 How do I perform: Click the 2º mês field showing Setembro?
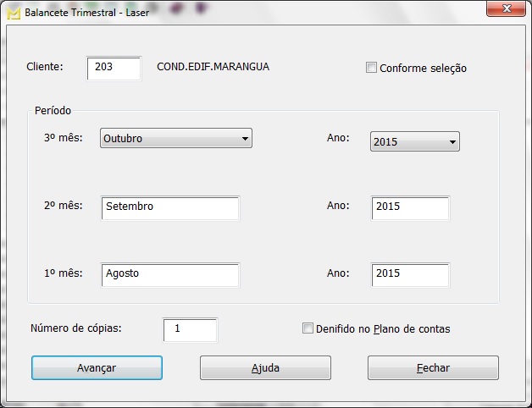coord(169,207)
